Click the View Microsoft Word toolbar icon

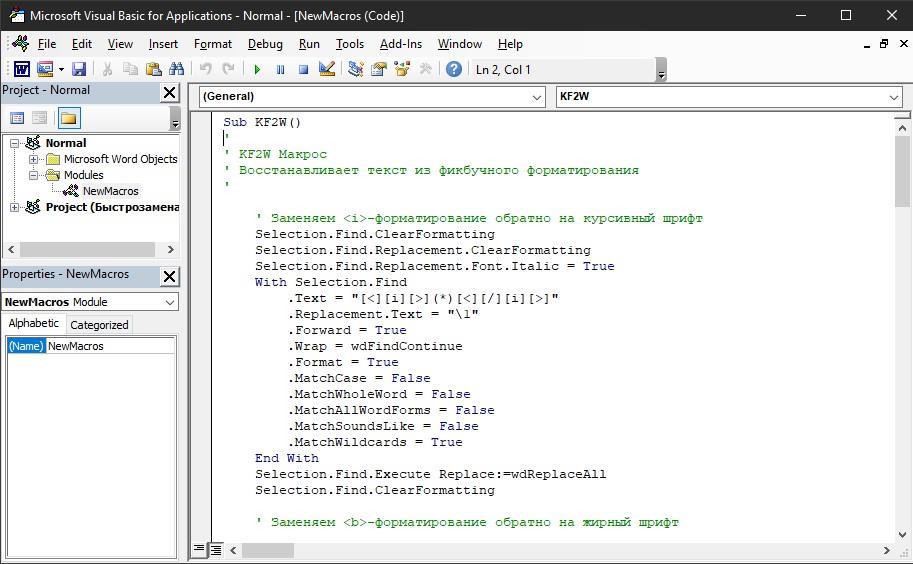(20, 69)
